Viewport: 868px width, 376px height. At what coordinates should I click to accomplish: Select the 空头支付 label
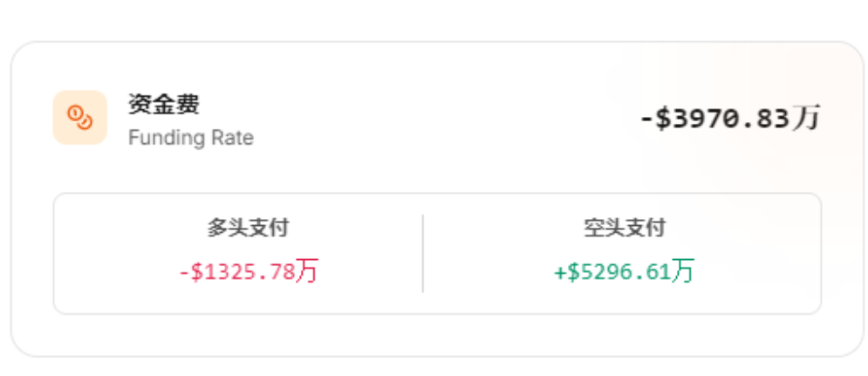point(624,229)
